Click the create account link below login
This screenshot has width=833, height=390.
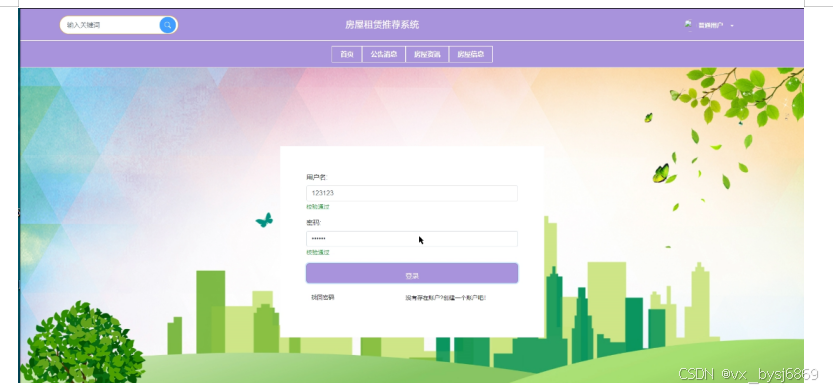click(x=446, y=298)
